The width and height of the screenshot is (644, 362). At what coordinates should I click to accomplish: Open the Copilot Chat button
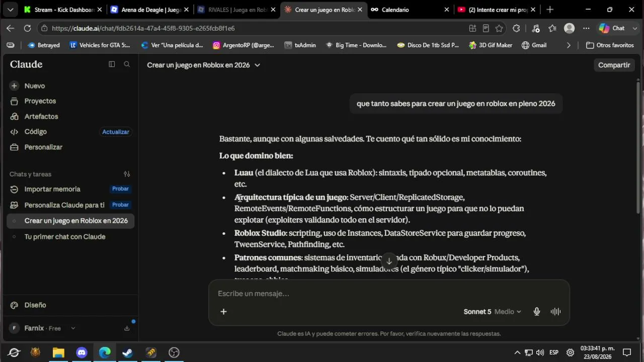coord(612,28)
